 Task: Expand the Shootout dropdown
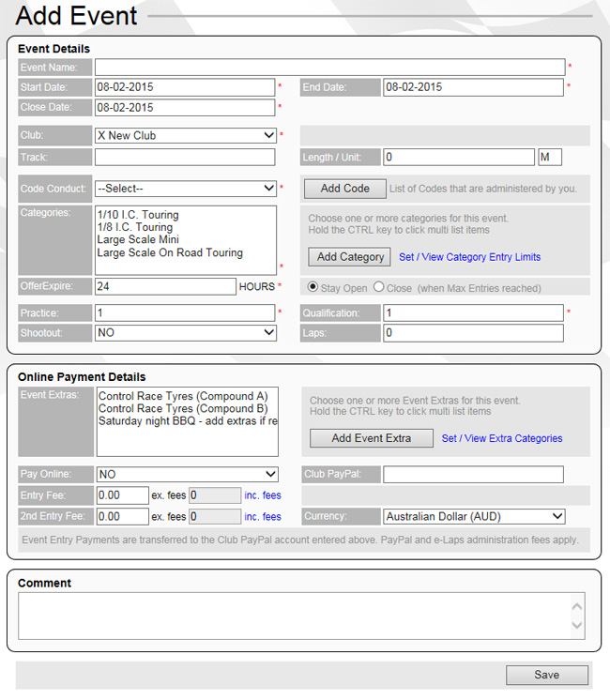point(186,332)
